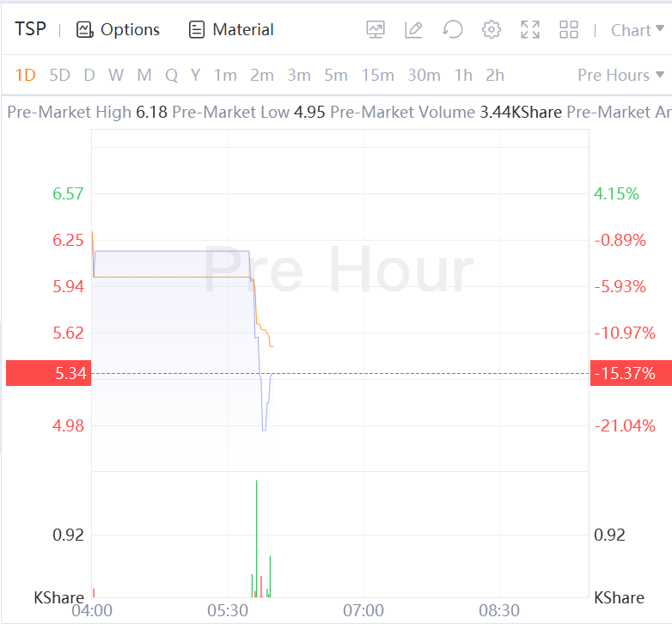Open the Pre Hours dropdown
Viewport: 672px width, 624px height.
click(620, 75)
